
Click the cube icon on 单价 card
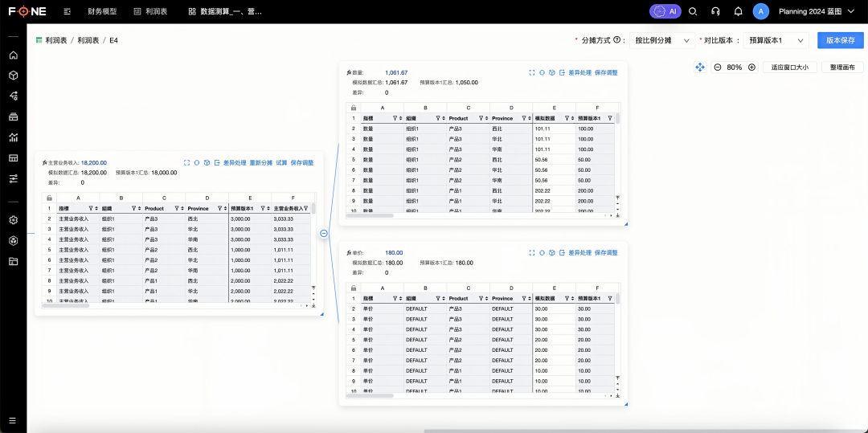pyautogui.click(x=552, y=253)
